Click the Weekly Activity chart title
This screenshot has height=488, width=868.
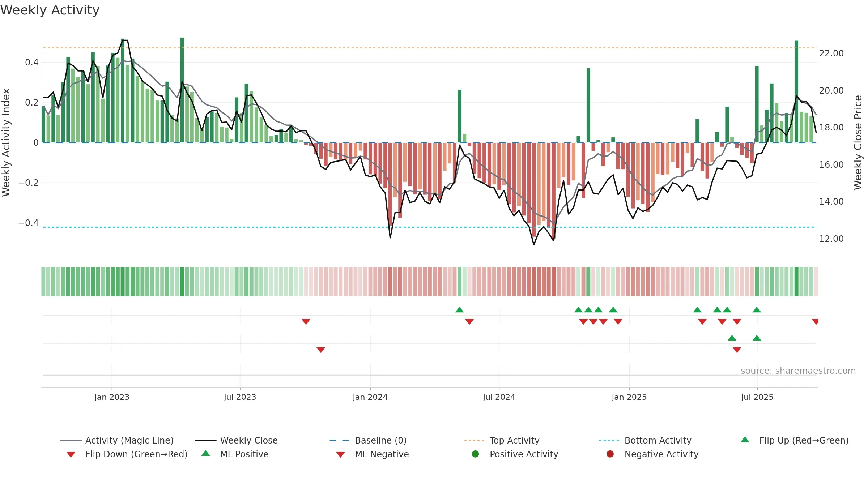pyautogui.click(x=50, y=10)
